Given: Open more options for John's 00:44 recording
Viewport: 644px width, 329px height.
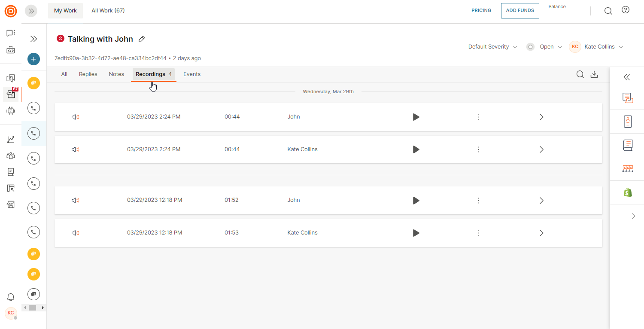Looking at the screenshot, I should pos(479,117).
